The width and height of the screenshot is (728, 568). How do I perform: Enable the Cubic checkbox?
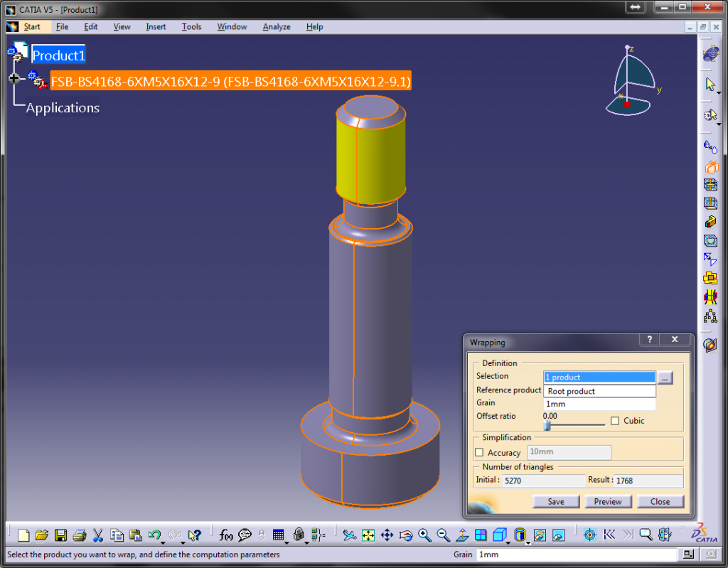(x=616, y=420)
